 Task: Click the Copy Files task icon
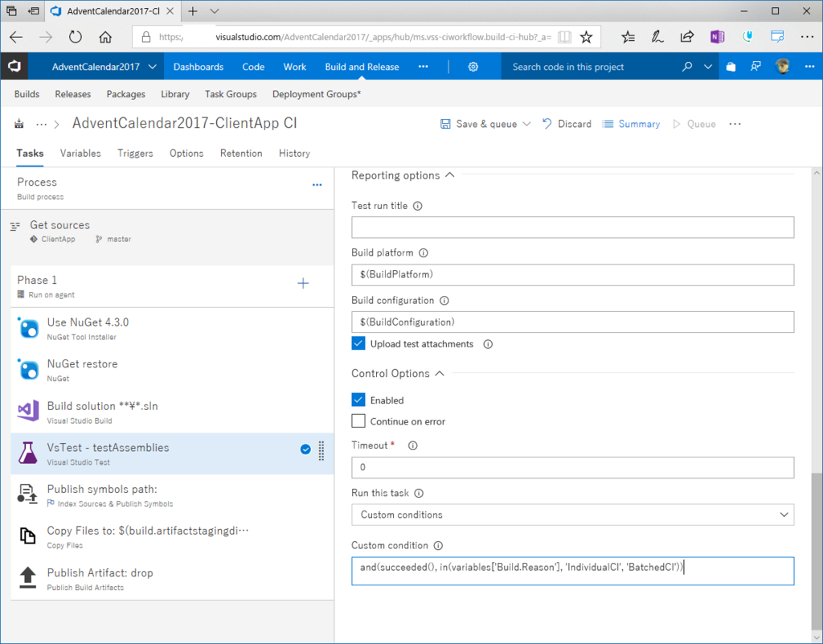point(28,536)
